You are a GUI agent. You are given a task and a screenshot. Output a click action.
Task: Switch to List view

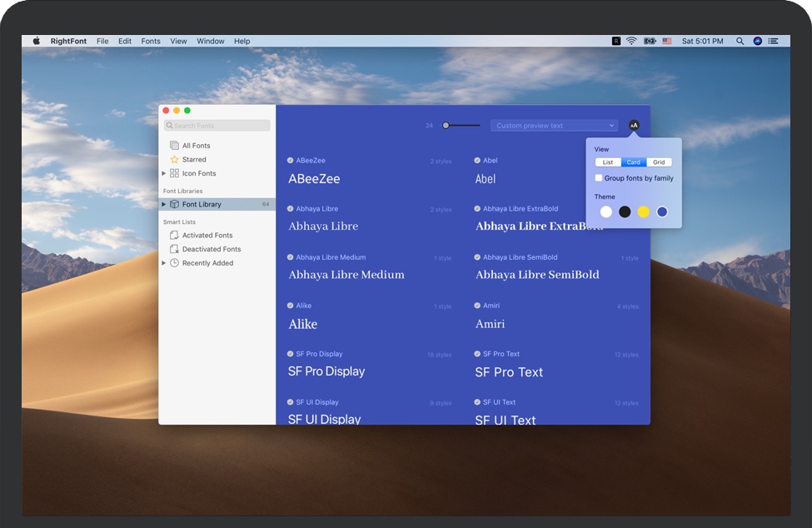(x=607, y=162)
